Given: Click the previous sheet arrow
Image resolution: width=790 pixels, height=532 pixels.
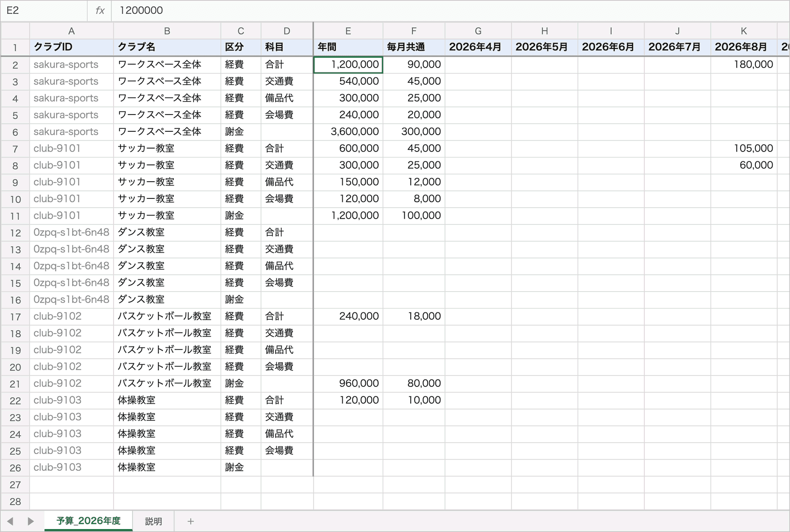Looking at the screenshot, I should pos(10,521).
